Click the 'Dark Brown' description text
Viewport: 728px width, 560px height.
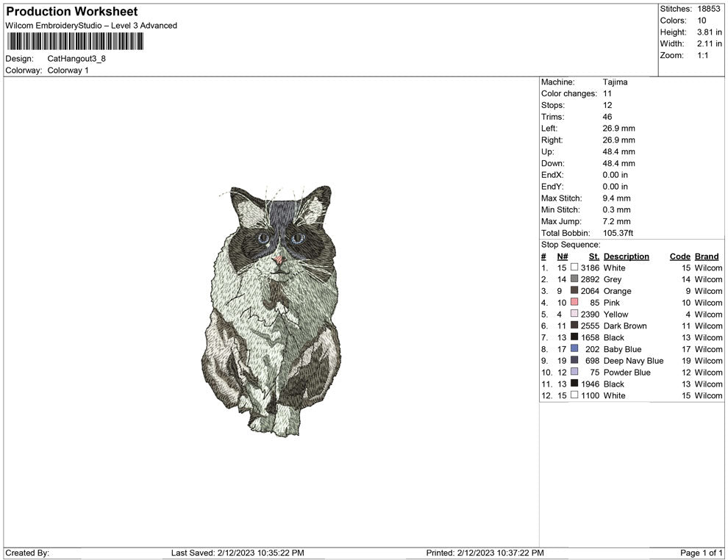[x=625, y=326]
